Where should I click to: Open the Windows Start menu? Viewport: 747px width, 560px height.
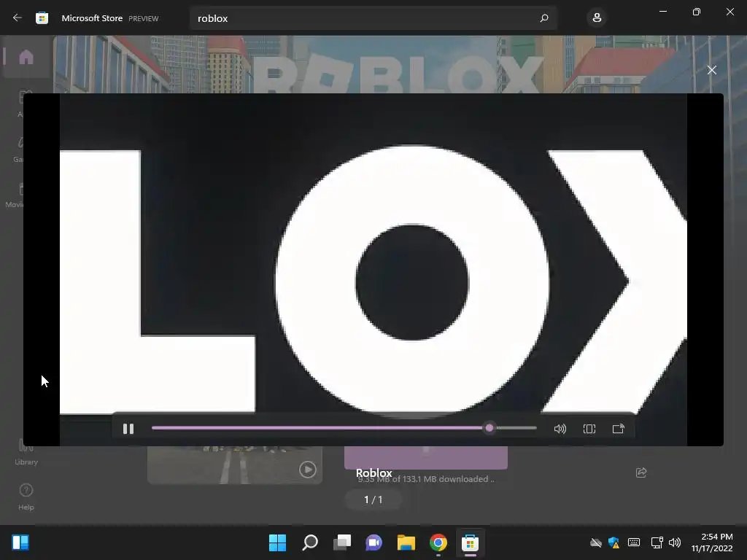tap(278, 542)
